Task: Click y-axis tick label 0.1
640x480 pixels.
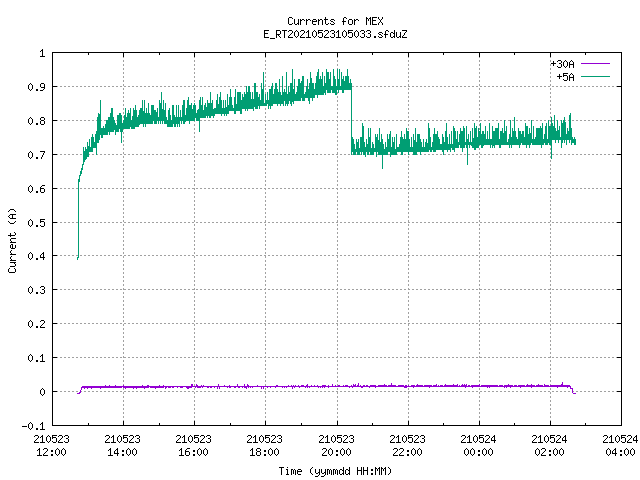Action: click(36, 358)
